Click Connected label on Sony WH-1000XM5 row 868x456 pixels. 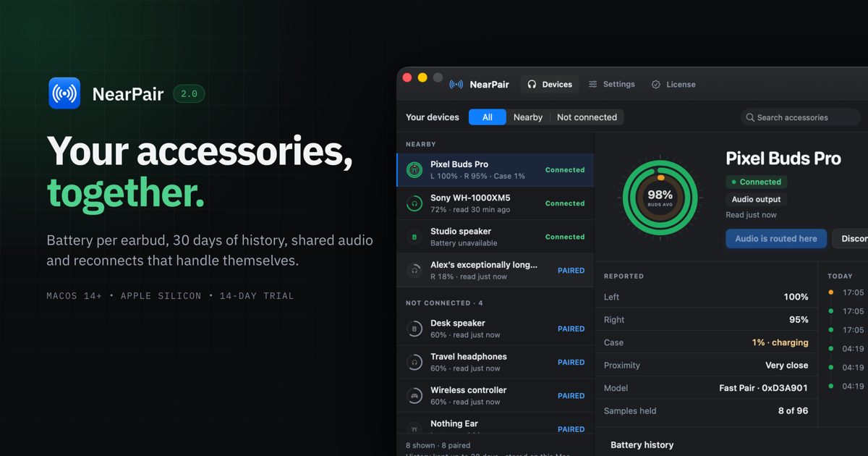pos(565,203)
